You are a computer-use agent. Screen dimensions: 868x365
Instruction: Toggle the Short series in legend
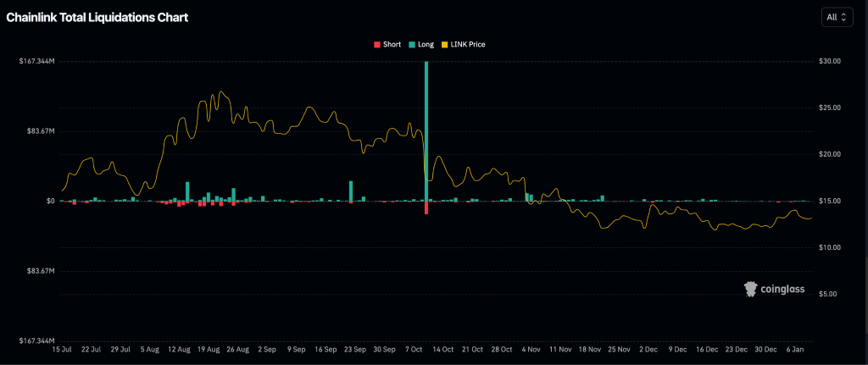coord(387,44)
